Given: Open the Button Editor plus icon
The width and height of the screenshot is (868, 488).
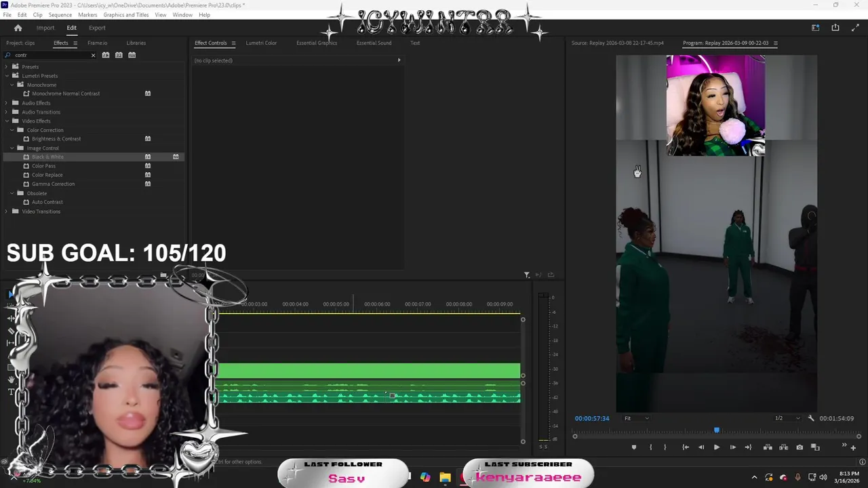Looking at the screenshot, I should pyautogui.click(x=853, y=448).
